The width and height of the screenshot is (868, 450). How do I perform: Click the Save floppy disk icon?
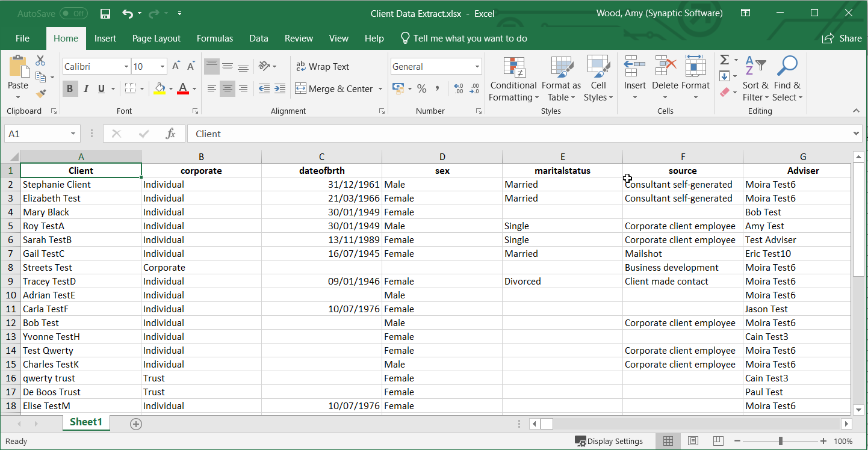(105, 13)
